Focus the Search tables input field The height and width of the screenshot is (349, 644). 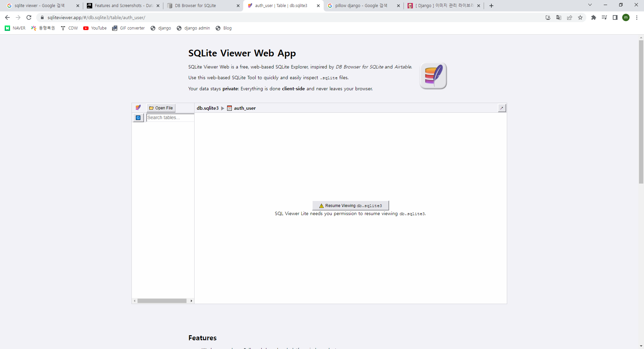click(x=170, y=118)
